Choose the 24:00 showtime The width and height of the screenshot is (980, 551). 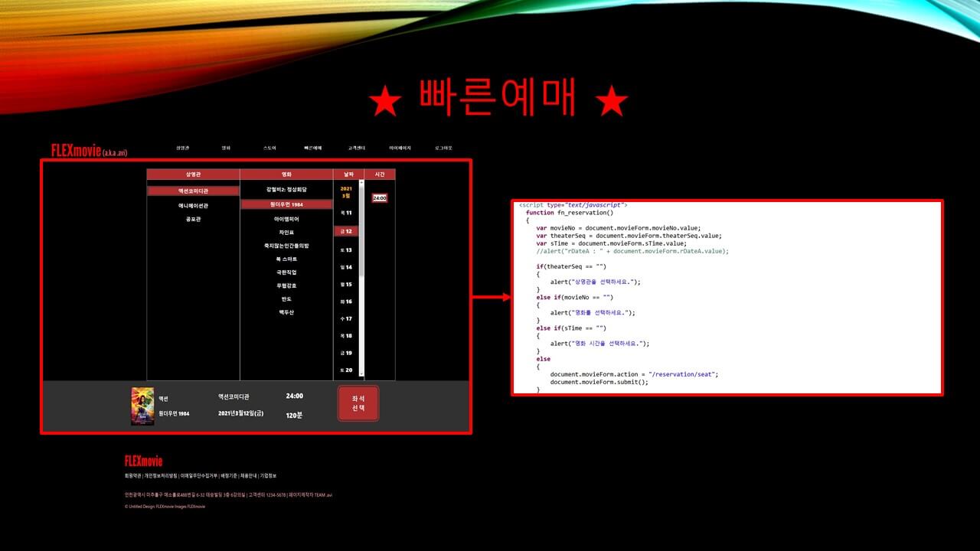[379, 198]
